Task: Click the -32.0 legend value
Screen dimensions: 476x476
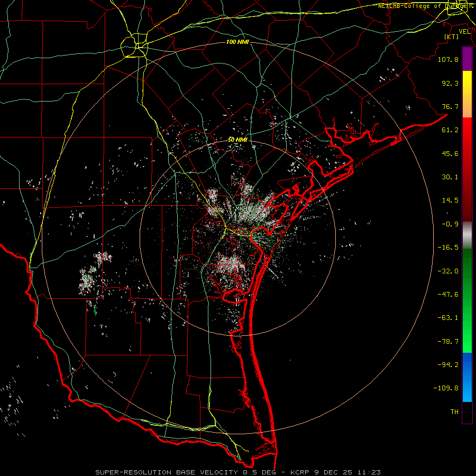Action: 448,271
